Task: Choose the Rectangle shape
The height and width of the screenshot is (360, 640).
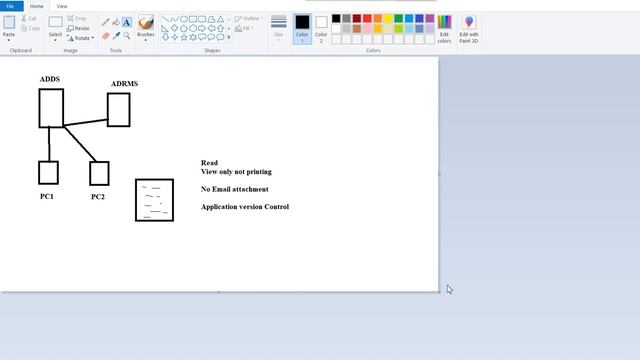Action: pos(193,19)
